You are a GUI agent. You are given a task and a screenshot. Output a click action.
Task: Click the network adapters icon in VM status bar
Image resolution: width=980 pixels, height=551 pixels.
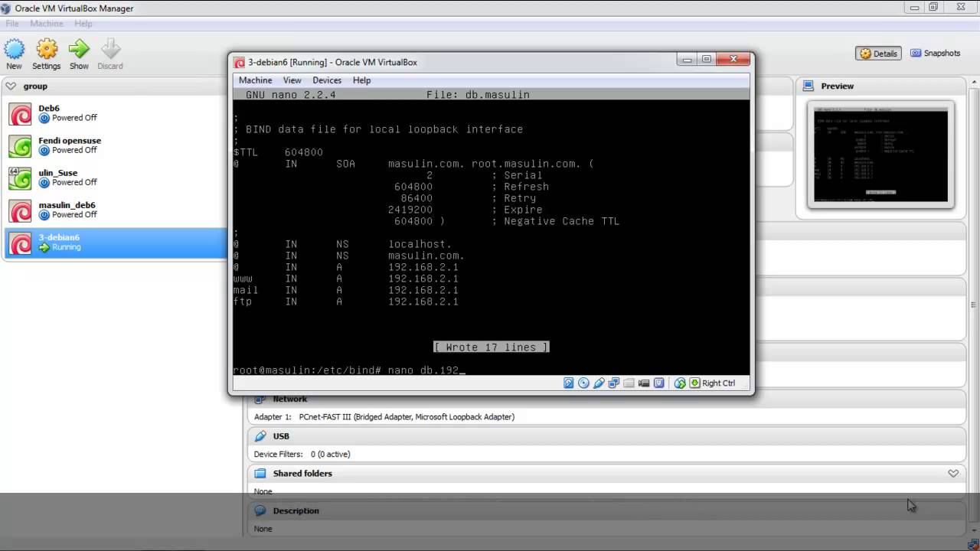[x=613, y=383]
